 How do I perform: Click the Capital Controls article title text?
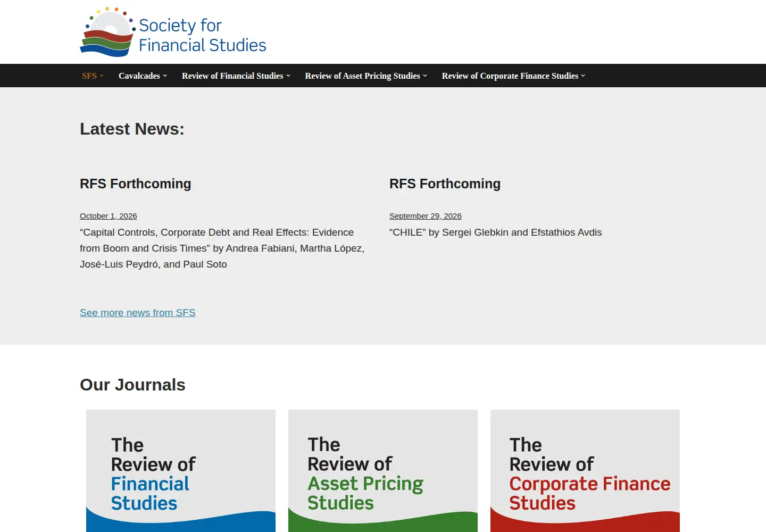coord(222,248)
